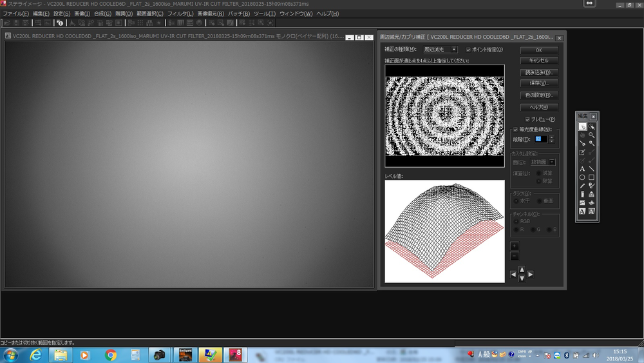Open the 画像復元 menu
Image resolution: width=644 pixels, height=363 pixels.
211,14
